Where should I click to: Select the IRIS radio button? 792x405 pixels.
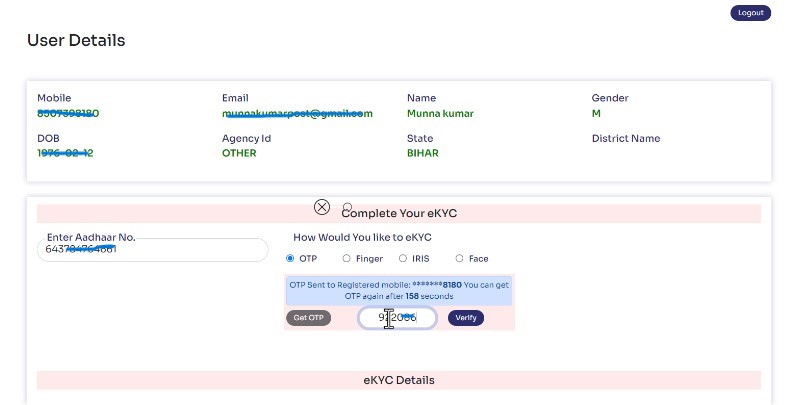coord(402,259)
